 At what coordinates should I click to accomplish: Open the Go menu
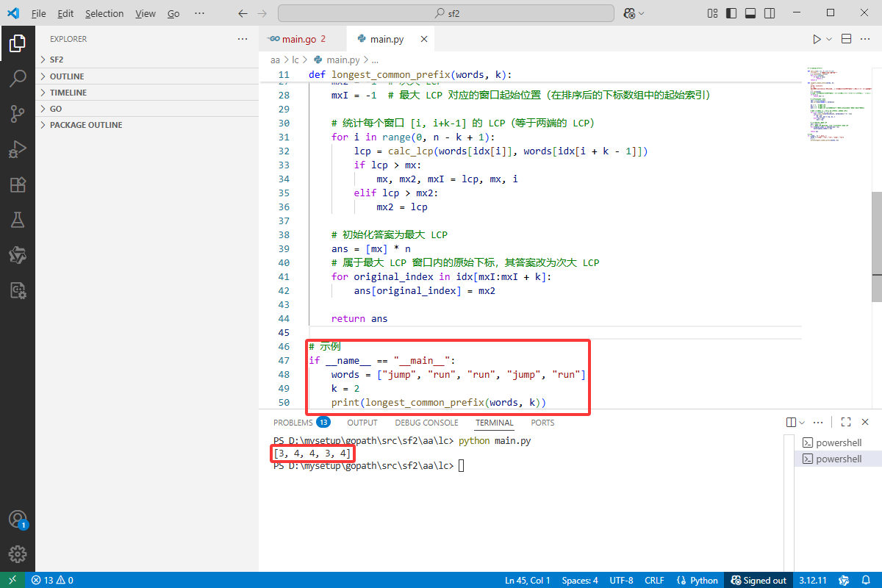(x=173, y=13)
